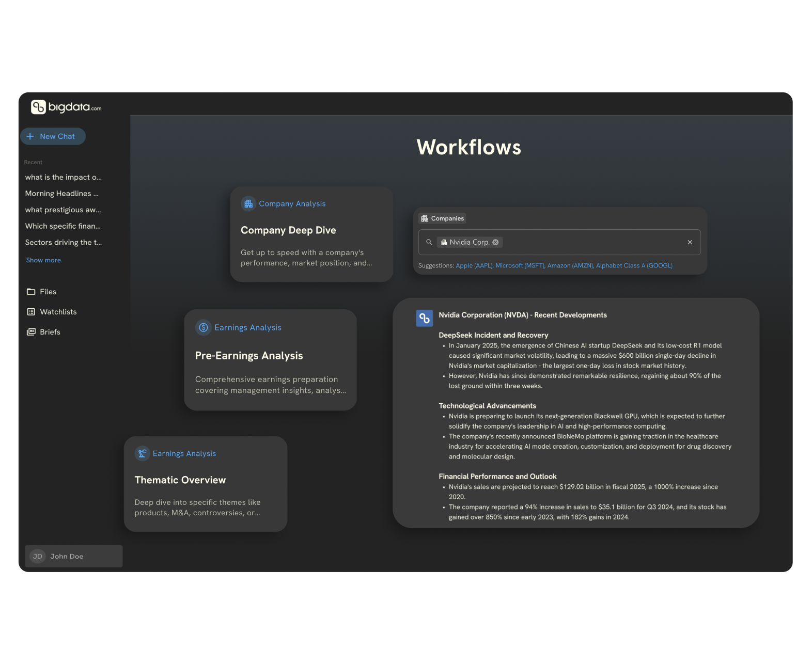This screenshot has height=665, width=812.
Task: Select the Company Analysis category label
Action: tap(292, 203)
